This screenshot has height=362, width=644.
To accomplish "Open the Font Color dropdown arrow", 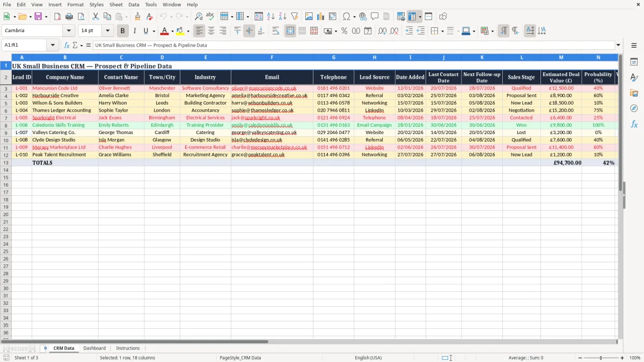I will (x=172, y=31).
